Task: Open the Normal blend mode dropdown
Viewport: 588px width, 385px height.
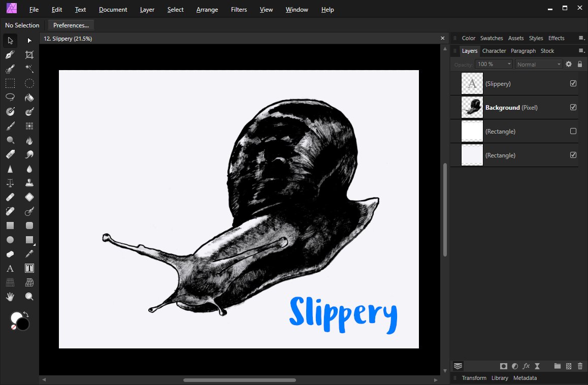Action: pos(539,64)
